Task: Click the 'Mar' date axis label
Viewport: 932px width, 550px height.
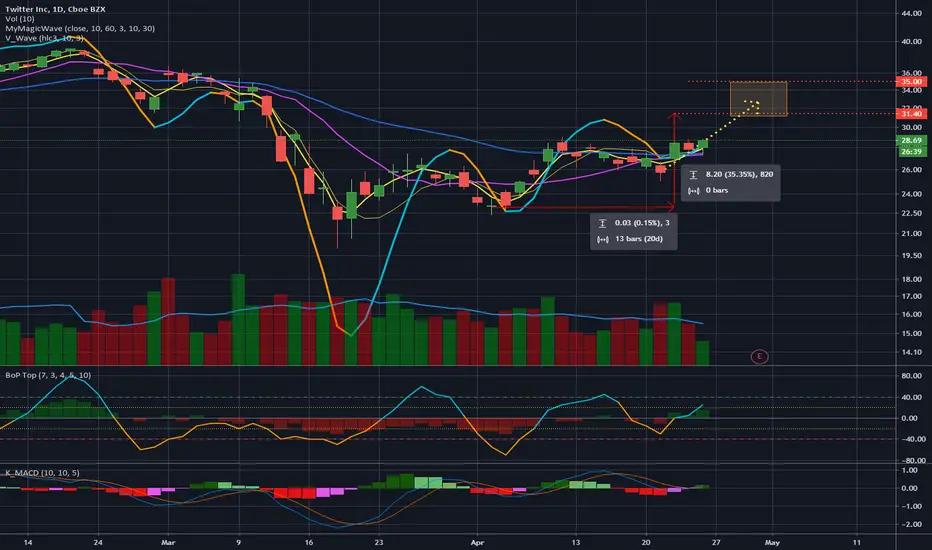Action: [x=168, y=542]
